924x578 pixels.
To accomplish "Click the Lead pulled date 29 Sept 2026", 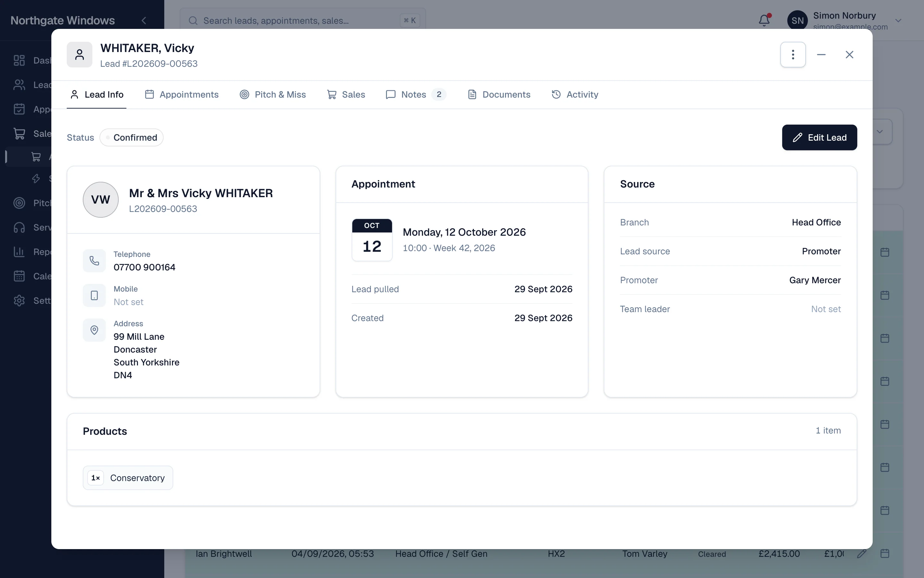I will 543,289.
